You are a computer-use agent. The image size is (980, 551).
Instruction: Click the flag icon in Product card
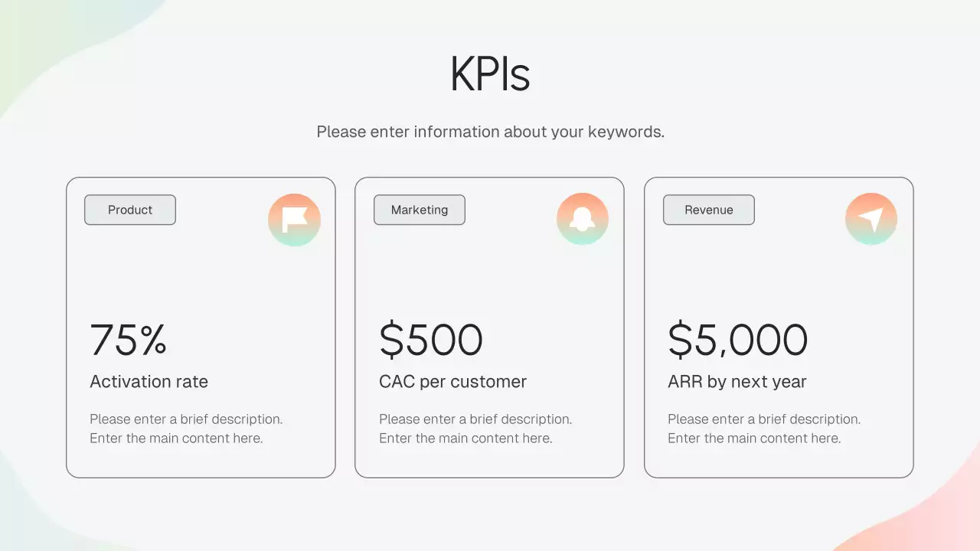pyautogui.click(x=294, y=220)
